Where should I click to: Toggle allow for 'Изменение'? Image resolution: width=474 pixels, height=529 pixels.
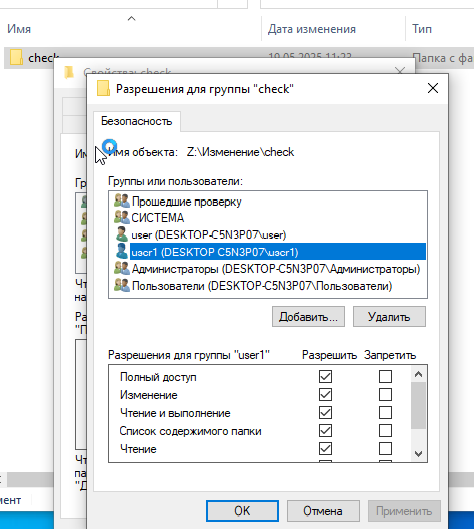pos(325,394)
